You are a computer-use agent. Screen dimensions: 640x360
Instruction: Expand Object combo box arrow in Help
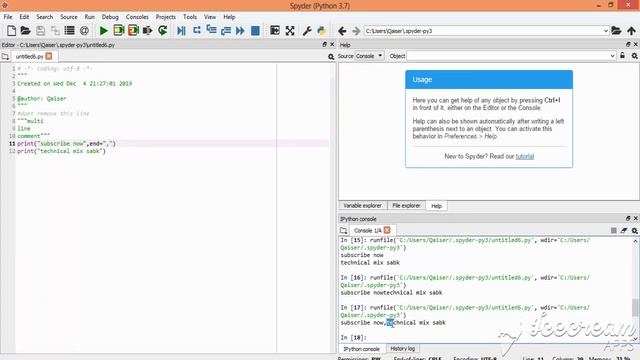pyautogui.click(x=612, y=56)
